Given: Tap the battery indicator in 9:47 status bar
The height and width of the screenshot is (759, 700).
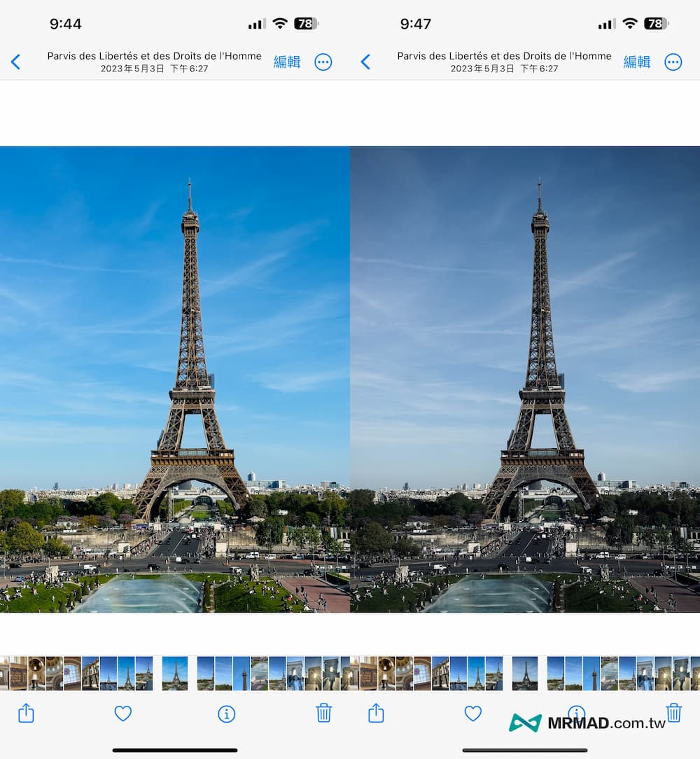Looking at the screenshot, I should pos(656,23).
